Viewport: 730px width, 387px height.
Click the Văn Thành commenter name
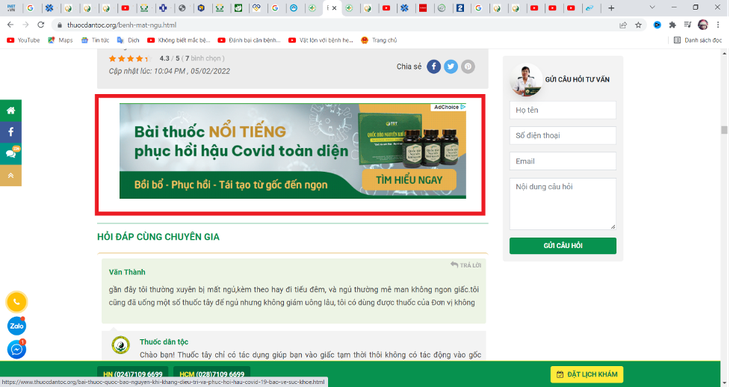click(x=127, y=272)
